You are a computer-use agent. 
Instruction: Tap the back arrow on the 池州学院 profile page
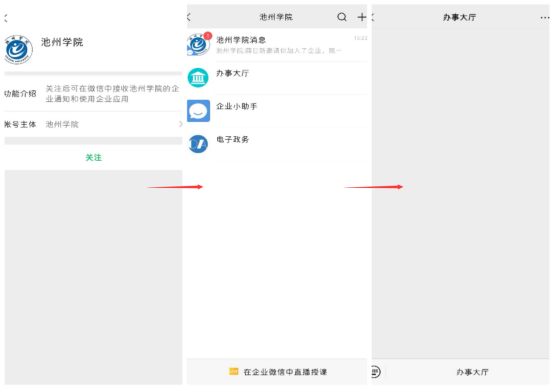pyautogui.click(x=6, y=18)
